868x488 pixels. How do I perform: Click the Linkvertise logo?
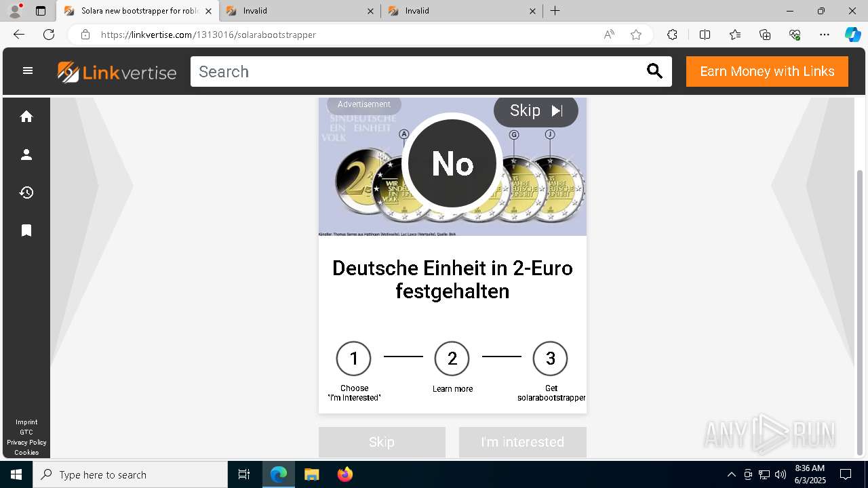(x=117, y=72)
